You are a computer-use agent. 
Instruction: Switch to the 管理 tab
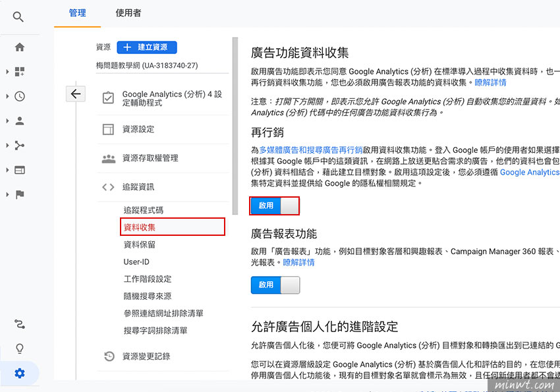[x=78, y=13]
